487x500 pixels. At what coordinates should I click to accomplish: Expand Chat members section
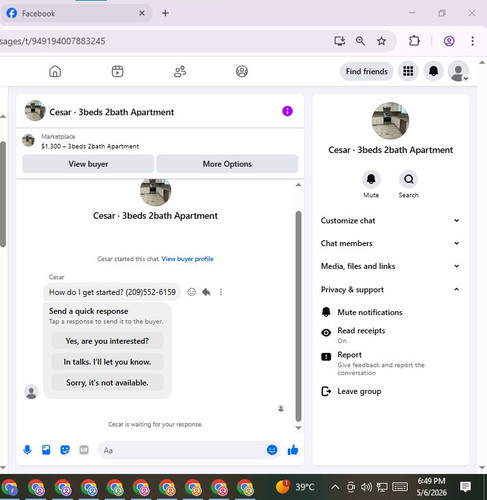390,243
